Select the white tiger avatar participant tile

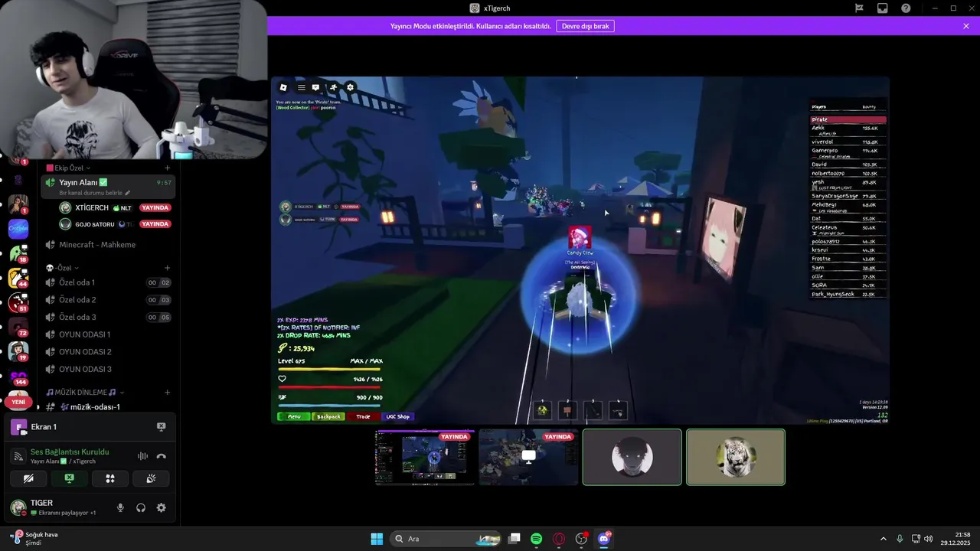click(736, 457)
